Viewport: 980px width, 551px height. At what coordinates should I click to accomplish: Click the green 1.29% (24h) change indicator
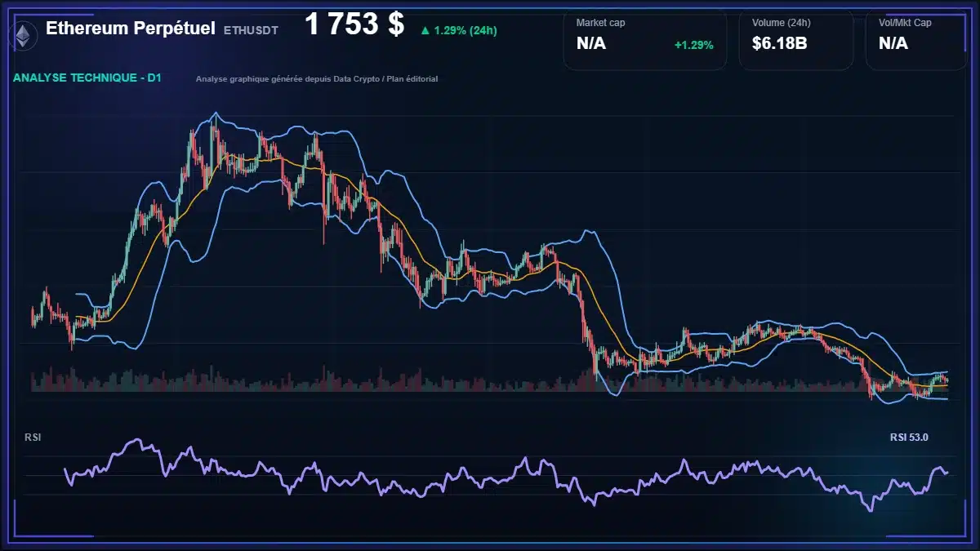click(x=458, y=30)
